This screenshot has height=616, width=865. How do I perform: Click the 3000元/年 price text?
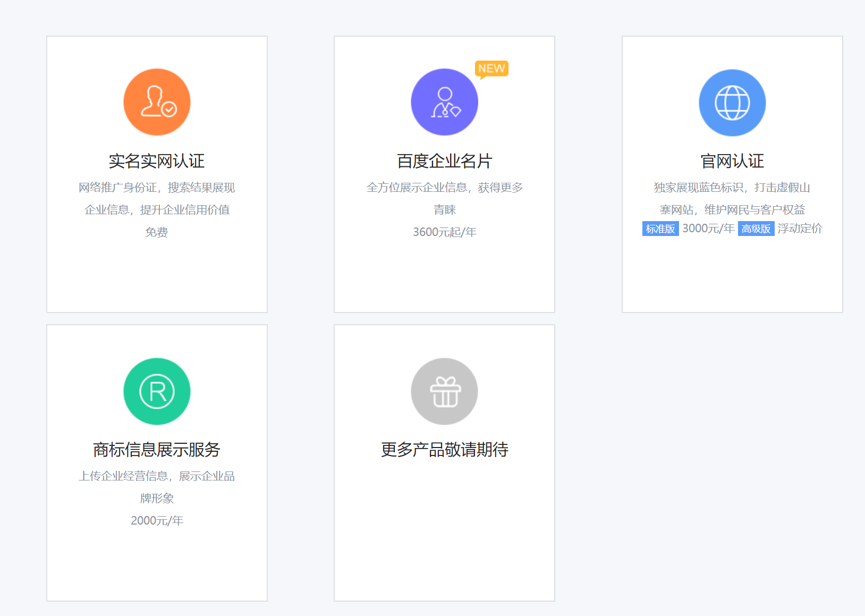pos(708,229)
